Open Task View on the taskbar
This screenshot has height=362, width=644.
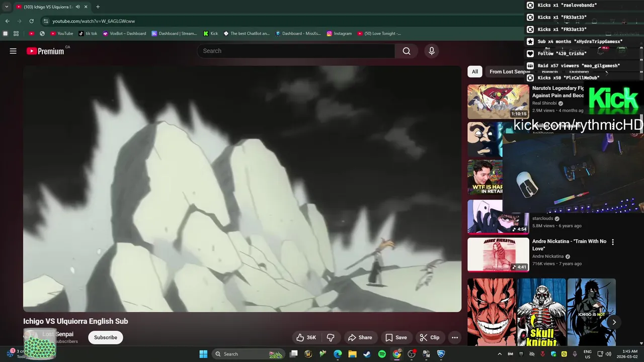[294, 354]
